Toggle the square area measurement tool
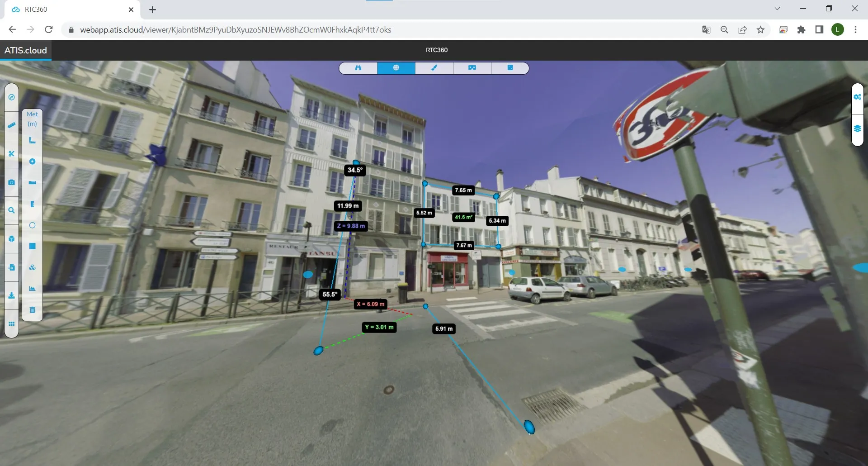This screenshot has width=868, height=466. [32, 245]
